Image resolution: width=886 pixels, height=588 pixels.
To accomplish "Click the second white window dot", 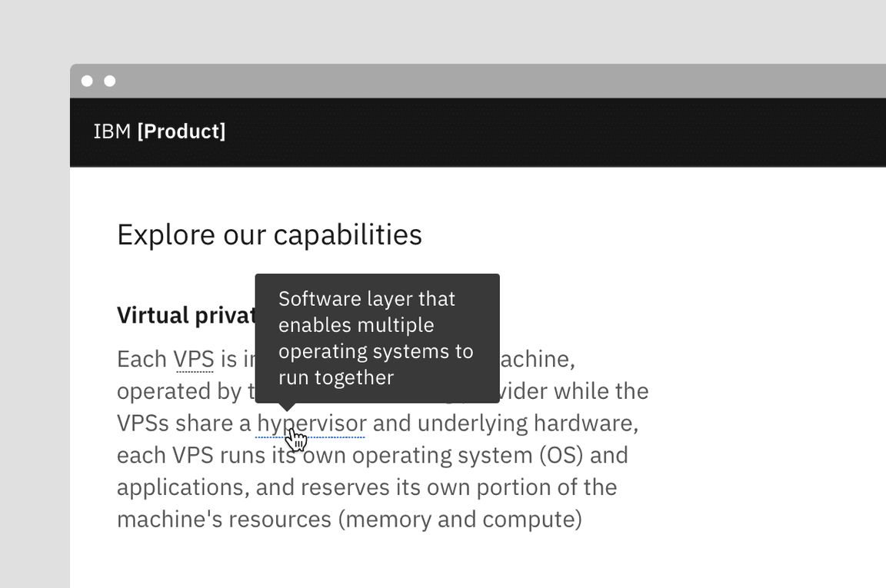I will [x=110, y=81].
